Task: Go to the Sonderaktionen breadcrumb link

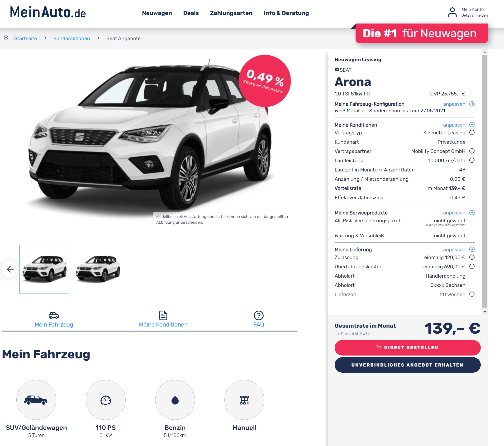Action: point(71,38)
